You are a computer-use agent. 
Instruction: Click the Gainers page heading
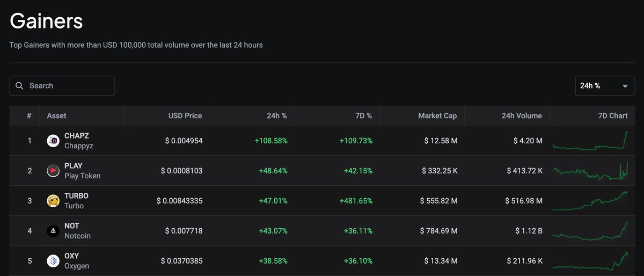pyautogui.click(x=46, y=21)
